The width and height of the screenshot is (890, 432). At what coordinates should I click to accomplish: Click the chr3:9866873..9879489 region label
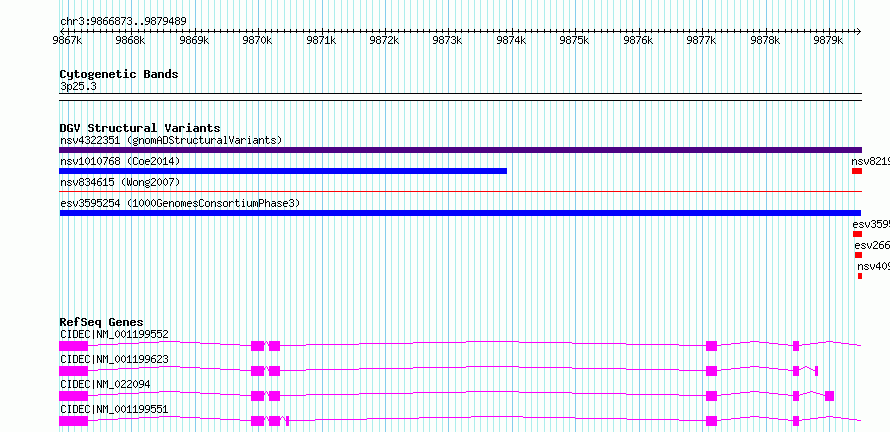[x=123, y=21]
